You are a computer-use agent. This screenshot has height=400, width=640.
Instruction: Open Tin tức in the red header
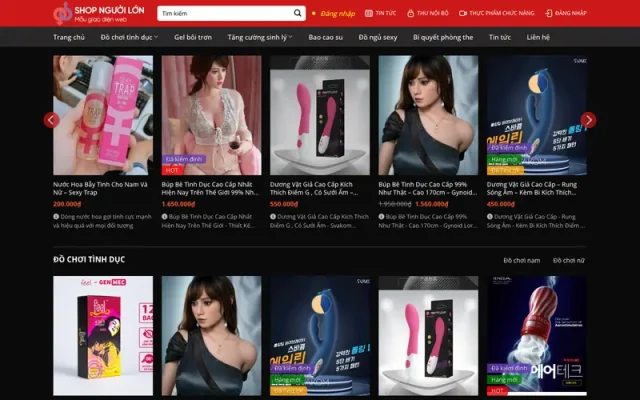386,13
